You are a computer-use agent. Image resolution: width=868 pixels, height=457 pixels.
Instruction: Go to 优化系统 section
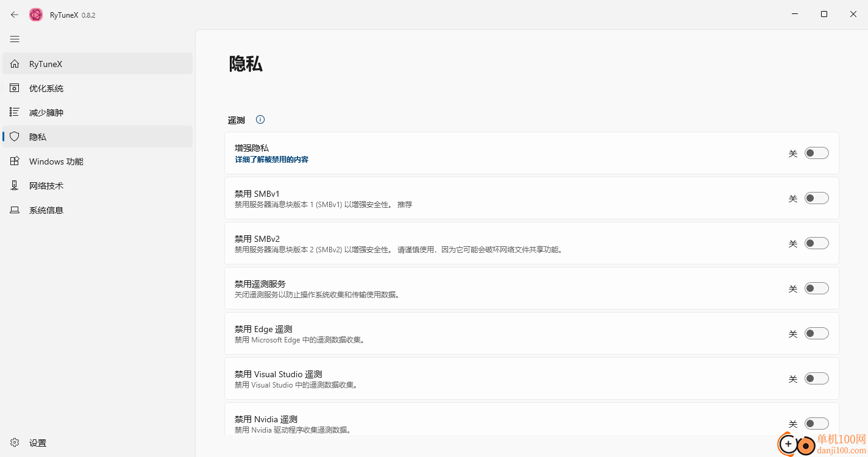point(98,88)
